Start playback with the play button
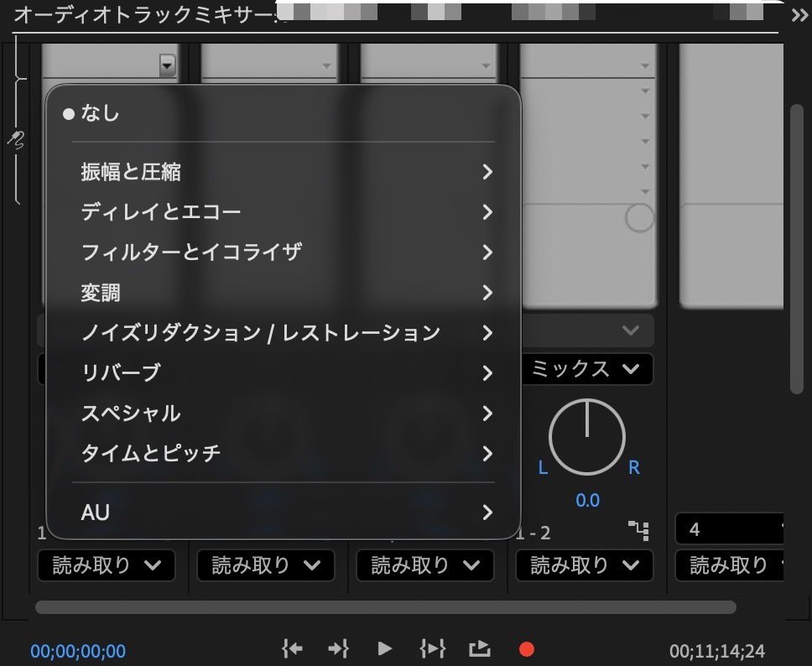 (385, 648)
